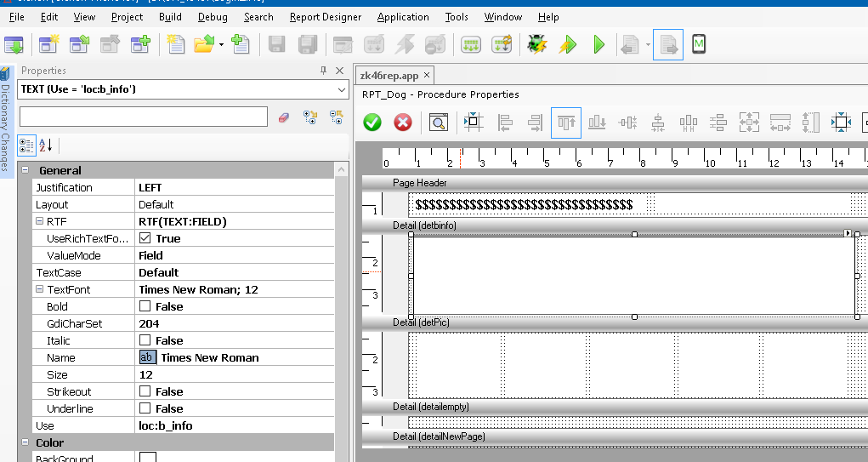Collapse the General property group
The image size is (868, 462).
pos(26,170)
